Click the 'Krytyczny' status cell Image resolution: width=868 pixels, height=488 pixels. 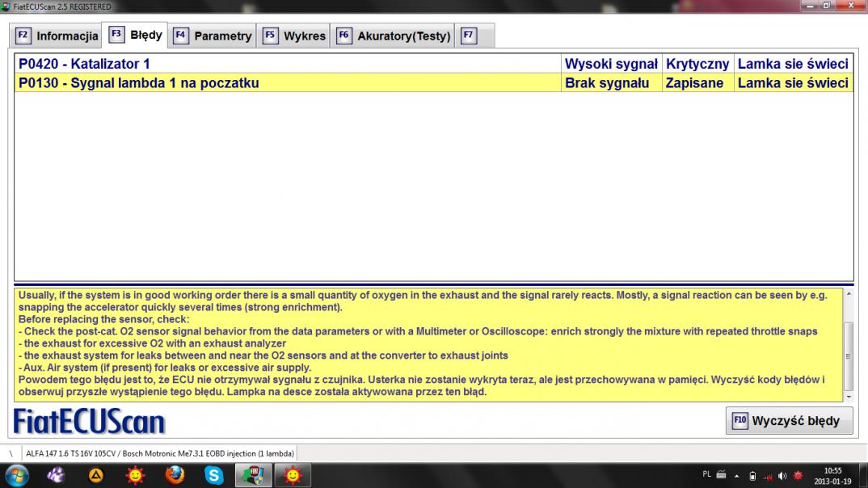click(697, 64)
